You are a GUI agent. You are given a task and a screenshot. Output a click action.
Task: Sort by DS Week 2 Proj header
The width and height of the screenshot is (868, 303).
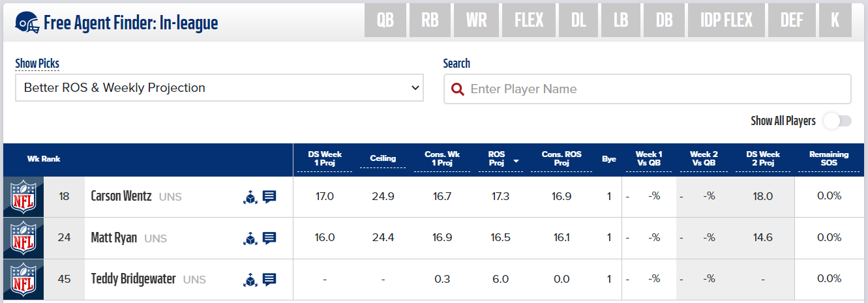(x=762, y=159)
